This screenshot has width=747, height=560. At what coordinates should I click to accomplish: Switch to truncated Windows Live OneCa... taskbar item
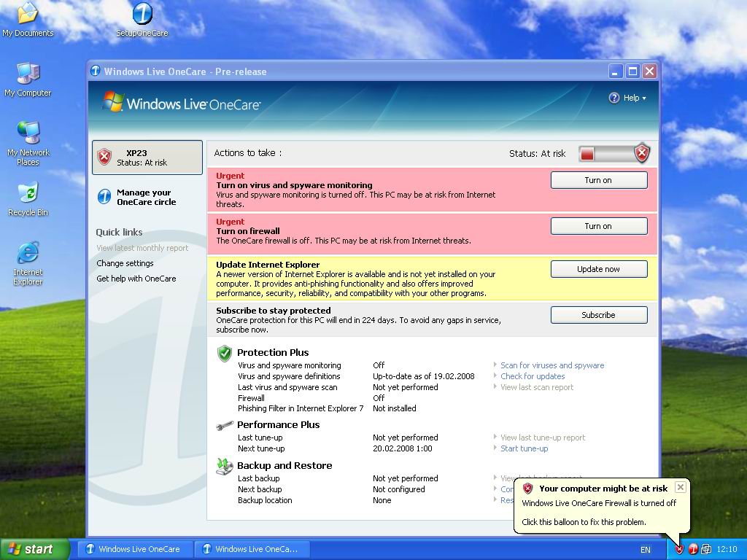point(252,549)
